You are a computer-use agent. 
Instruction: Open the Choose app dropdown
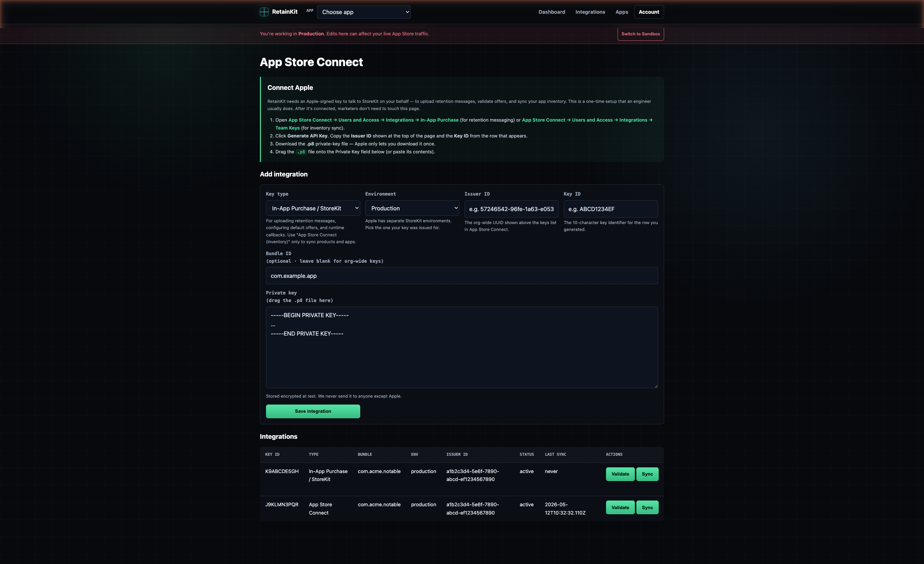363,12
